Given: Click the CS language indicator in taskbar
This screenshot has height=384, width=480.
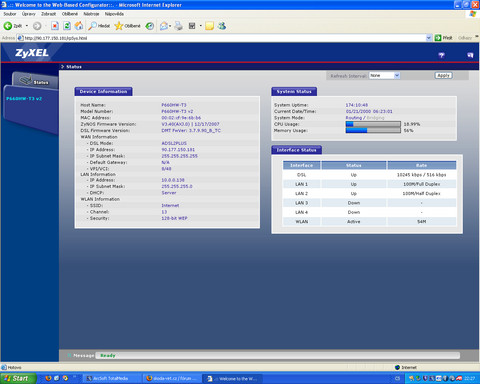Looking at the screenshot, I should click(x=397, y=378).
